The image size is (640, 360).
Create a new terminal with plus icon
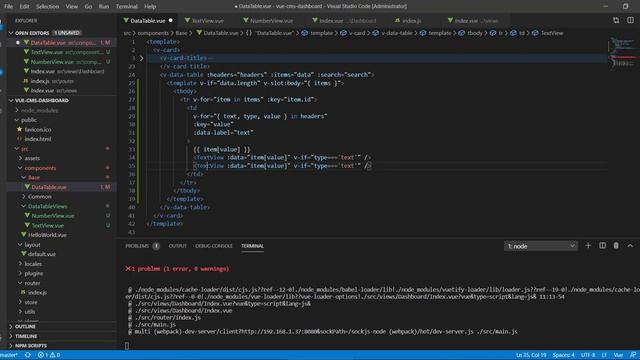click(588, 246)
